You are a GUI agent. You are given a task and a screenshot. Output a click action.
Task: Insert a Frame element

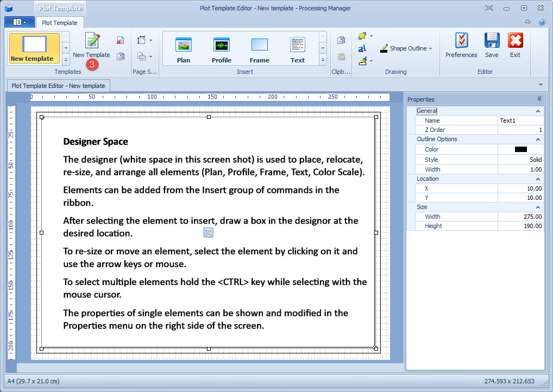pyautogui.click(x=260, y=50)
